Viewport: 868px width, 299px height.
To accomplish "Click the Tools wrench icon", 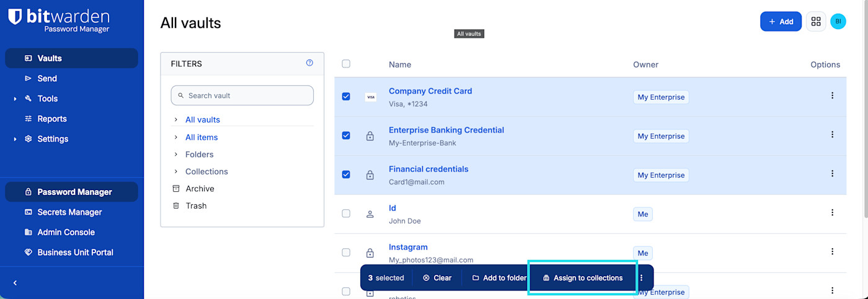I will [x=28, y=98].
